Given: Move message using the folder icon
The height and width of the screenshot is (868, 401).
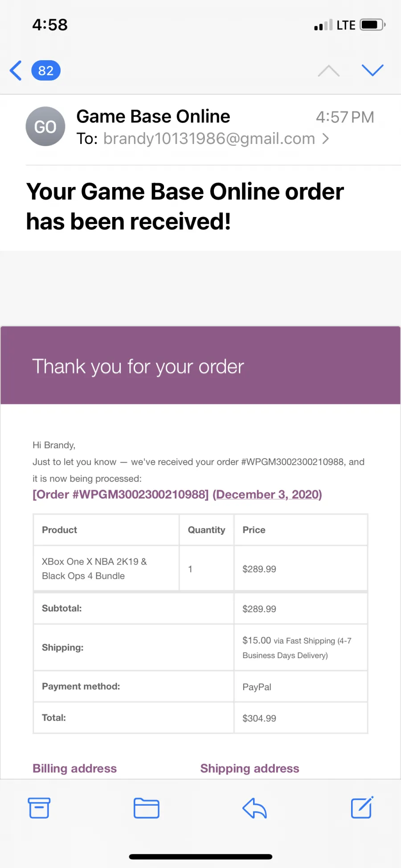Looking at the screenshot, I should tap(147, 808).
